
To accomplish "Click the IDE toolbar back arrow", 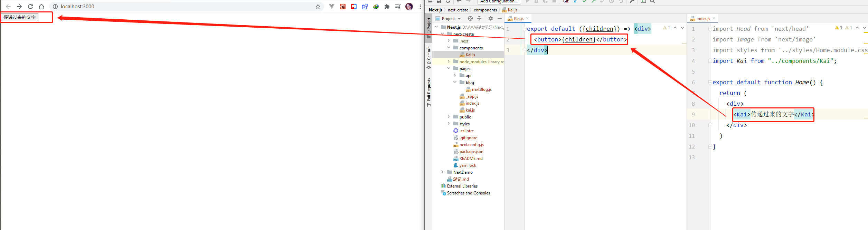I will (x=459, y=1).
